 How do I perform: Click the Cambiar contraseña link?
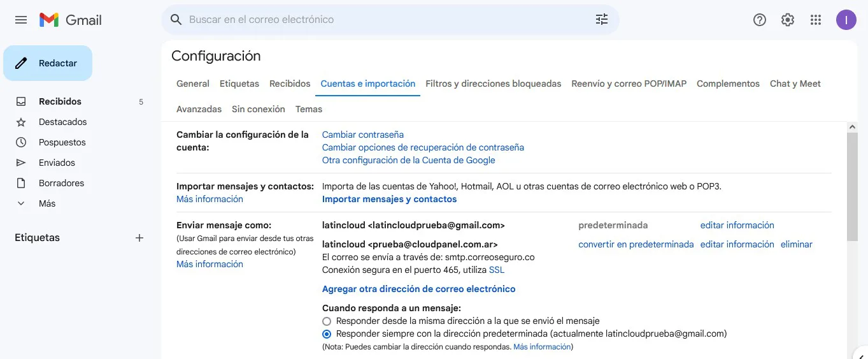coord(362,135)
